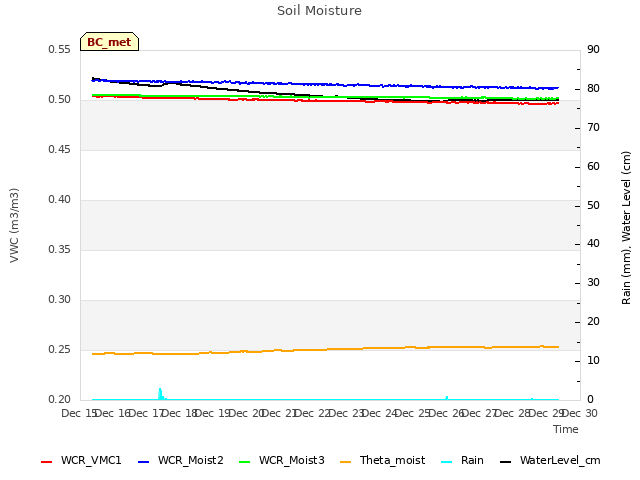Click the 0.50 left axis tick label

(60, 100)
